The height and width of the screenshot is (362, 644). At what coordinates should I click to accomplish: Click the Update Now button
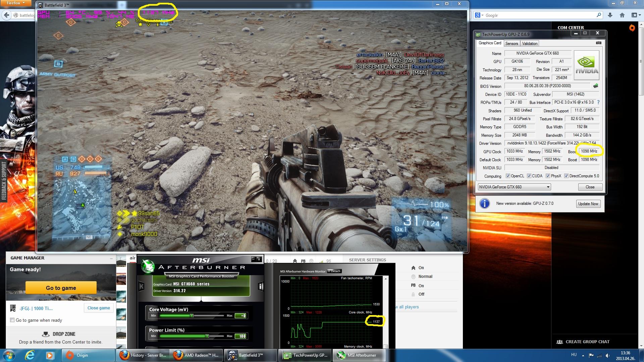[x=588, y=204]
